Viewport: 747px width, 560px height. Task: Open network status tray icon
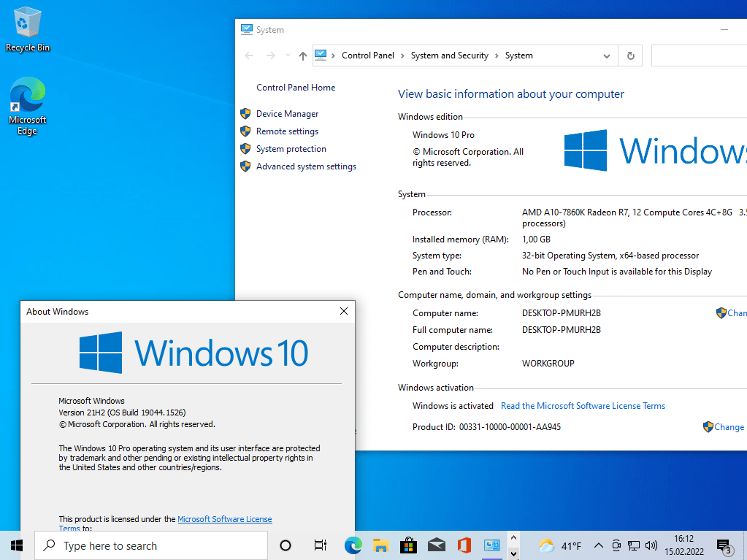(634, 545)
